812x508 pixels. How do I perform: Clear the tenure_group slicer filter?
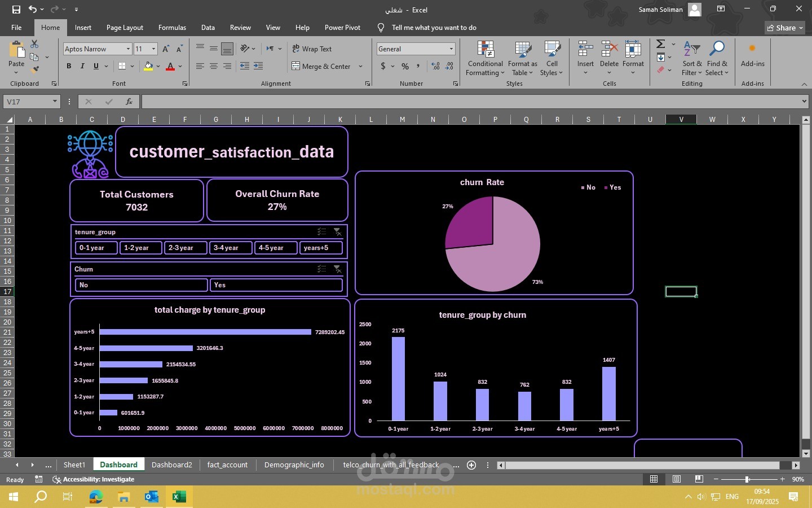[x=337, y=232]
